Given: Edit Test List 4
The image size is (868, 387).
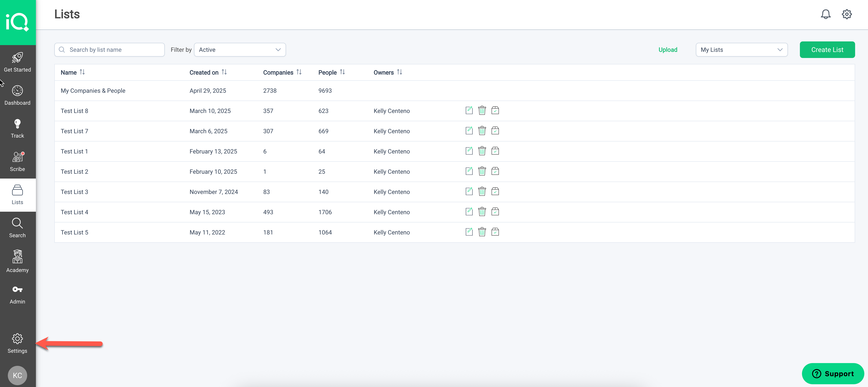Looking at the screenshot, I should [469, 211].
